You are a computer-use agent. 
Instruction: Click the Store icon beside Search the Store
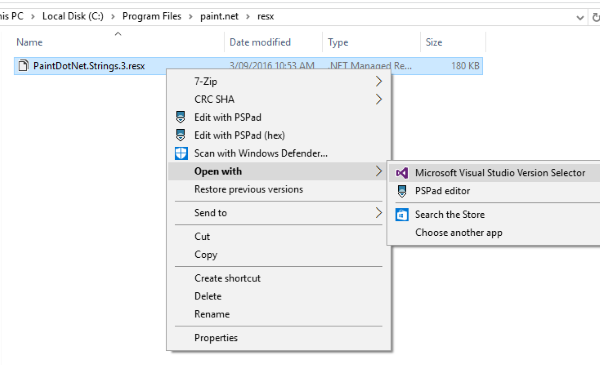[402, 215]
